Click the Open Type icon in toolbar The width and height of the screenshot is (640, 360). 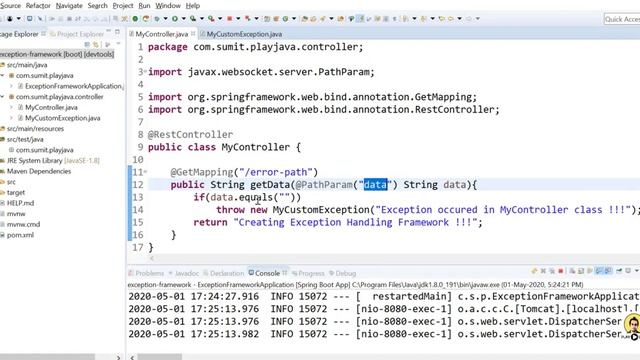click(x=304, y=19)
